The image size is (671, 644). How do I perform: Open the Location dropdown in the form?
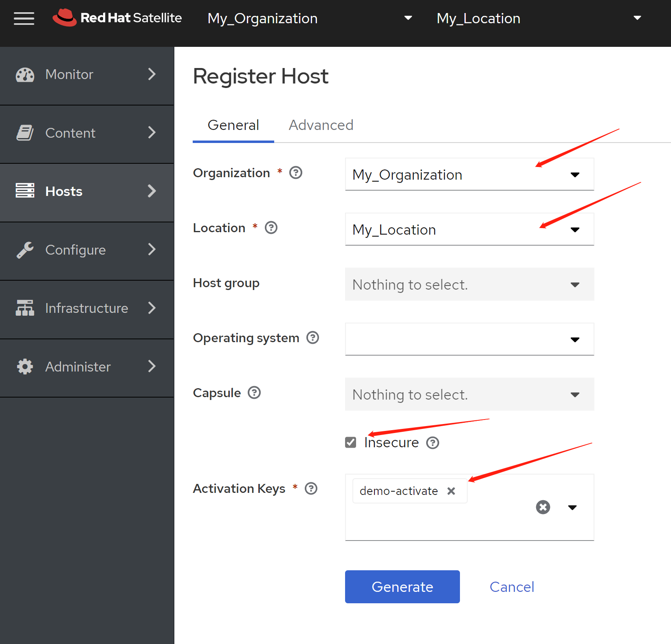(x=469, y=230)
